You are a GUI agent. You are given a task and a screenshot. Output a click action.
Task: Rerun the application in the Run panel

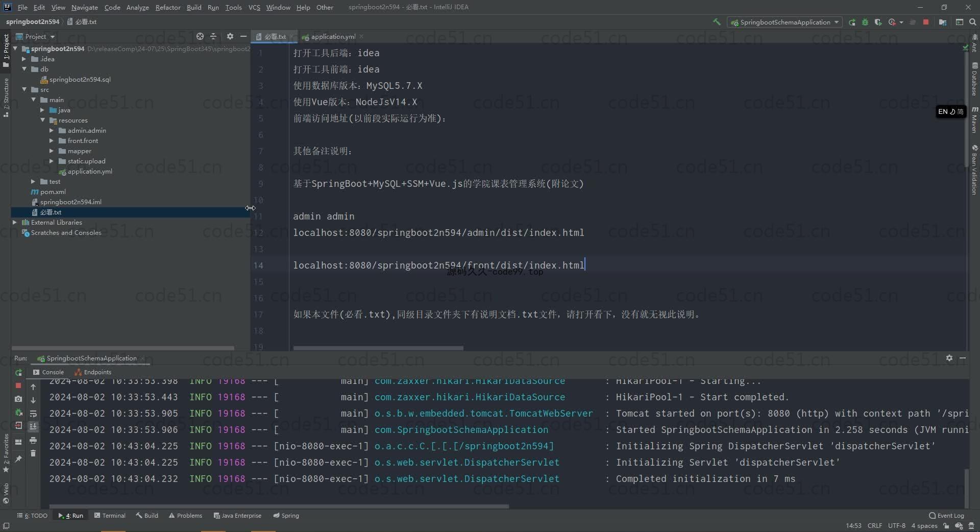[18, 372]
